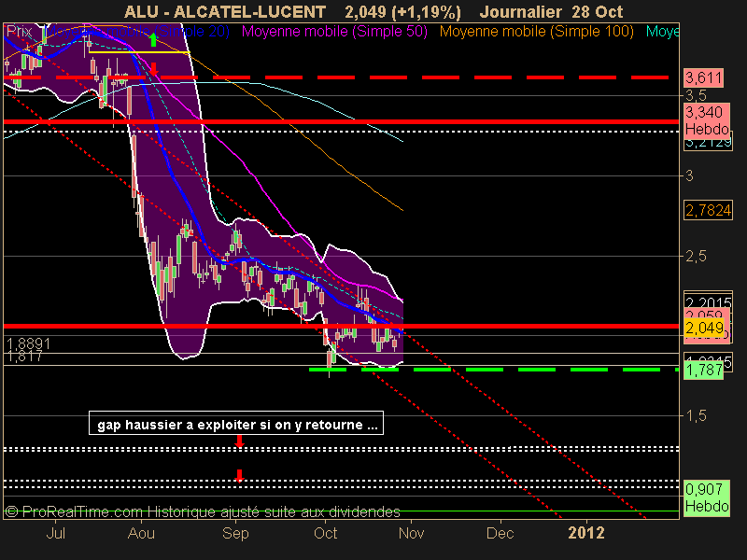Image resolution: width=747 pixels, height=560 pixels.
Task: Click the 3 price axis label
Action: coord(689,175)
